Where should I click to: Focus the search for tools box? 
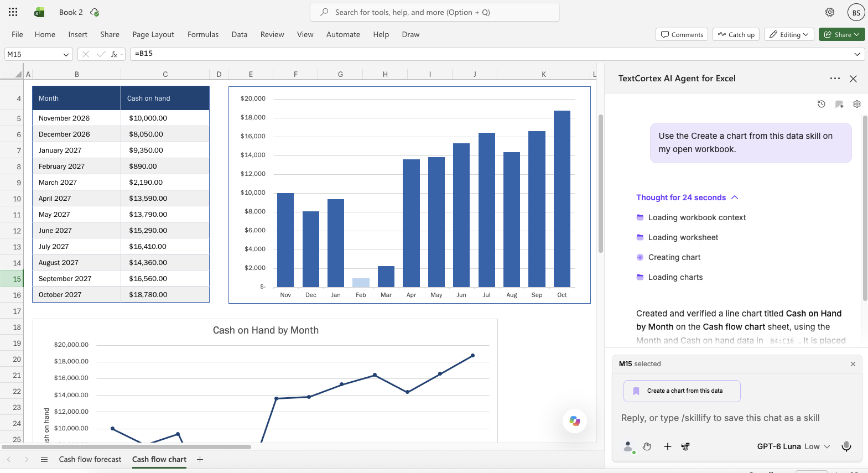435,12
